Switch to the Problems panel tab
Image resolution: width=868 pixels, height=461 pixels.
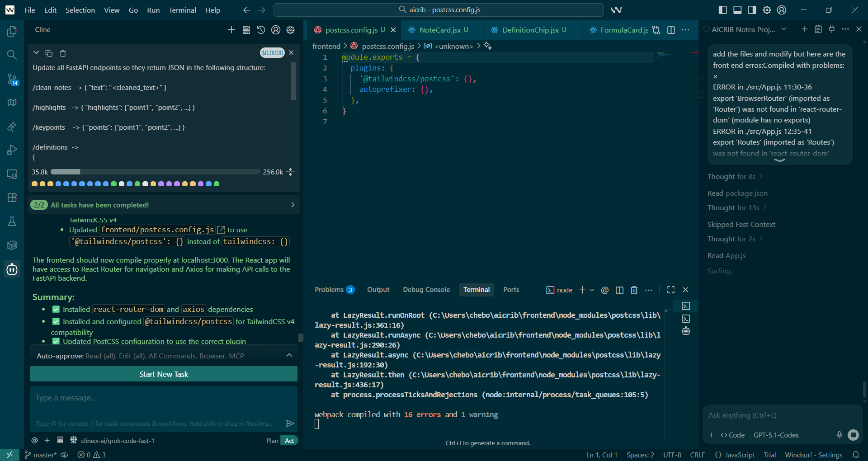334,290
